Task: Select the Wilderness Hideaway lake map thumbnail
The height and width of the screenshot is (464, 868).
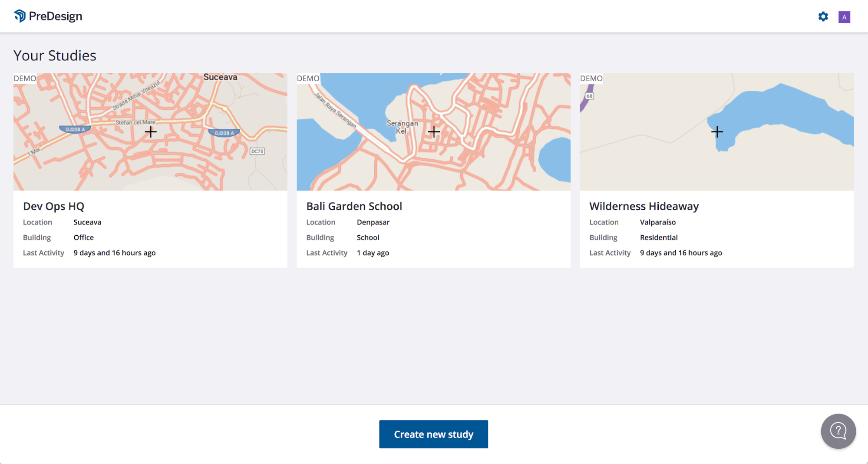Action: pos(717,132)
